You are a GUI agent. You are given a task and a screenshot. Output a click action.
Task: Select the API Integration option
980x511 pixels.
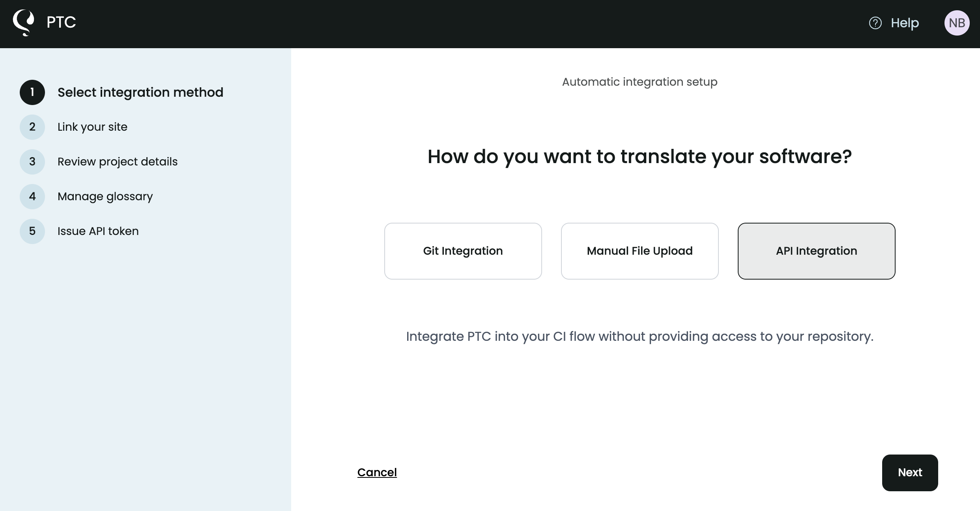pyautogui.click(x=816, y=251)
